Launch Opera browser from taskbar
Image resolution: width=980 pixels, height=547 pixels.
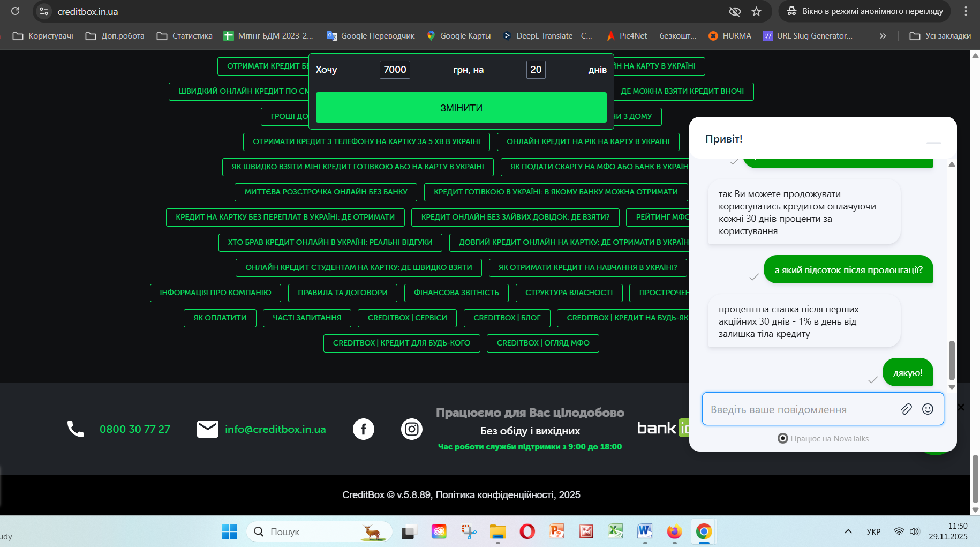[x=527, y=531]
